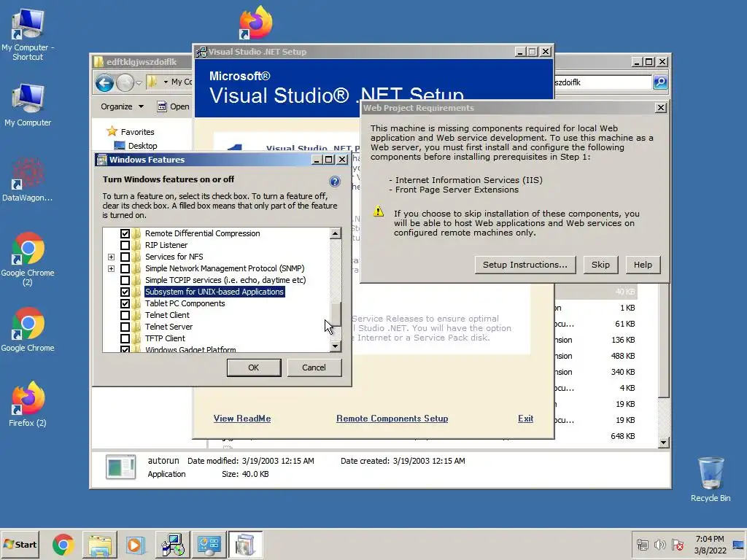Expand the address bar path arrow before My Co
This screenshot has height=560, width=747.
(x=166, y=82)
